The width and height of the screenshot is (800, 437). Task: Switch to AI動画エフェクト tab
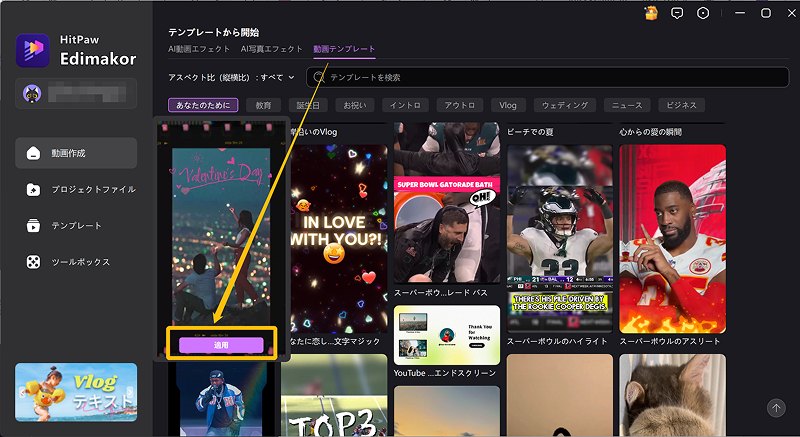[x=199, y=49]
